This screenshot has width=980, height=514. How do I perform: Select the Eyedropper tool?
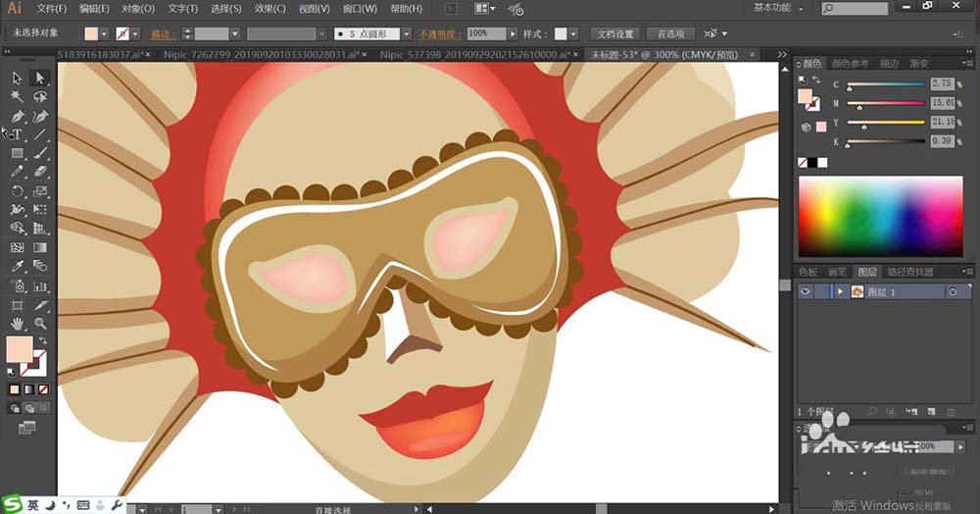point(18,267)
